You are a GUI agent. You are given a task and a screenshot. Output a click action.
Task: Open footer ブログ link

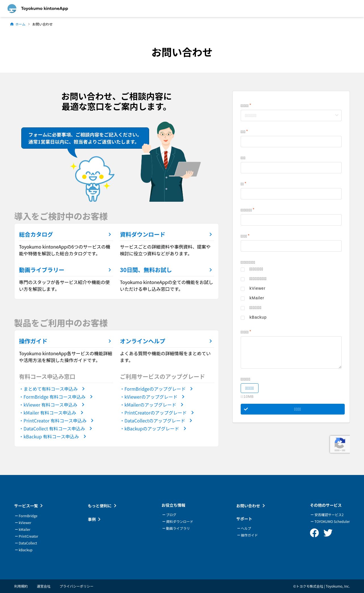tap(171, 515)
